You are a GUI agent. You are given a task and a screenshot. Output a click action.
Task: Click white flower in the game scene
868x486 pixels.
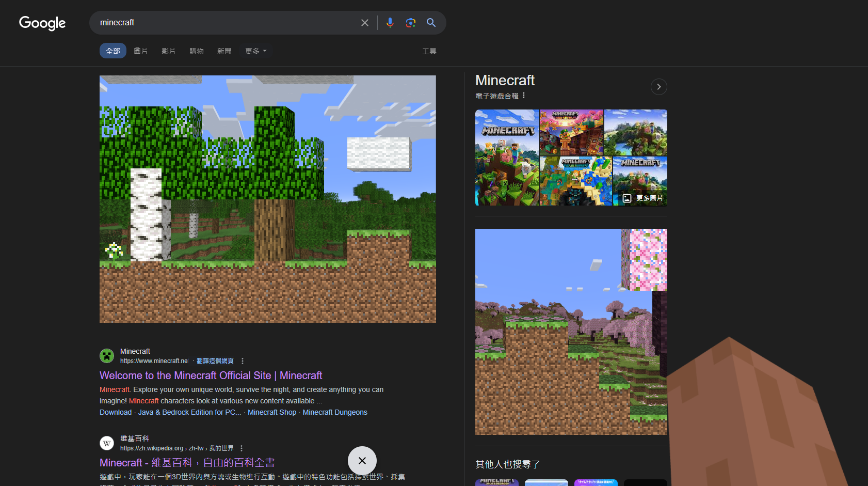click(114, 250)
